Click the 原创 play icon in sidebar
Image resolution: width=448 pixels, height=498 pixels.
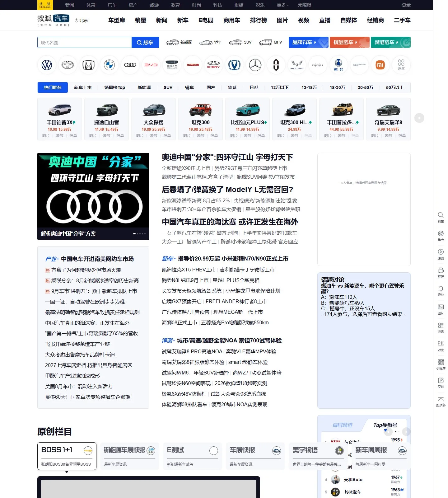(x=441, y=254)
